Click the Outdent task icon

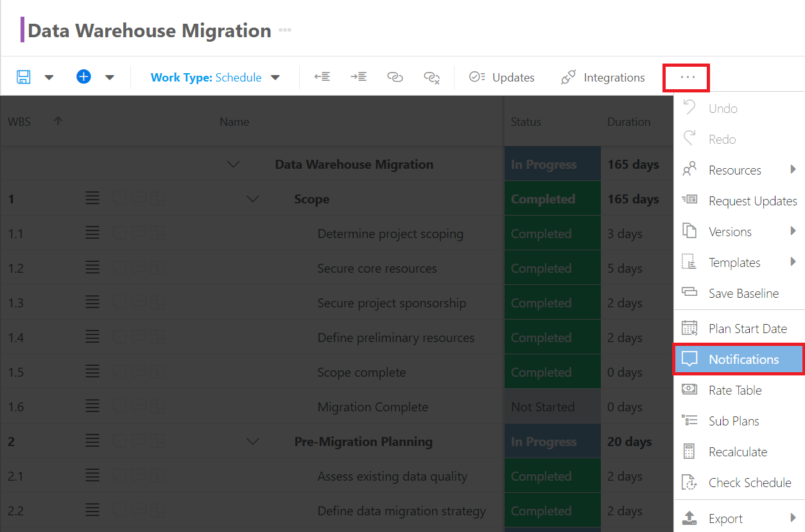coord(322,77)
